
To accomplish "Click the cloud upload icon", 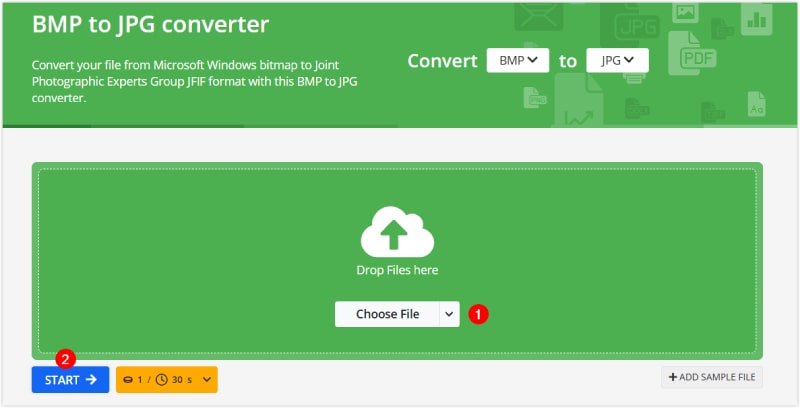I will coord(397,235).
